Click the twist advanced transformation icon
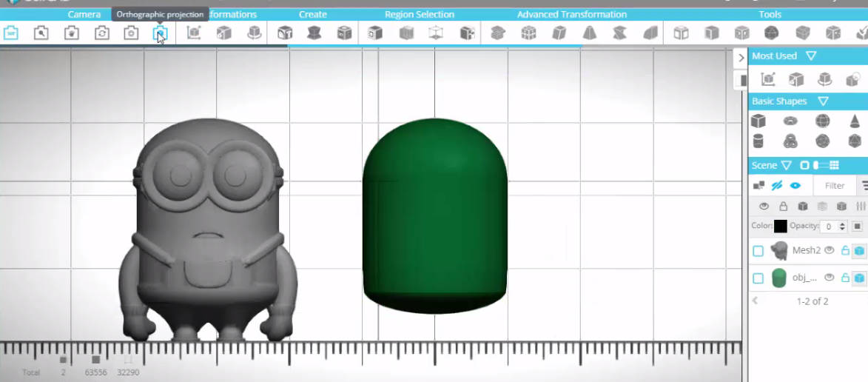Image resolution: width=868 pixels, height=382 pixels. 620,33
